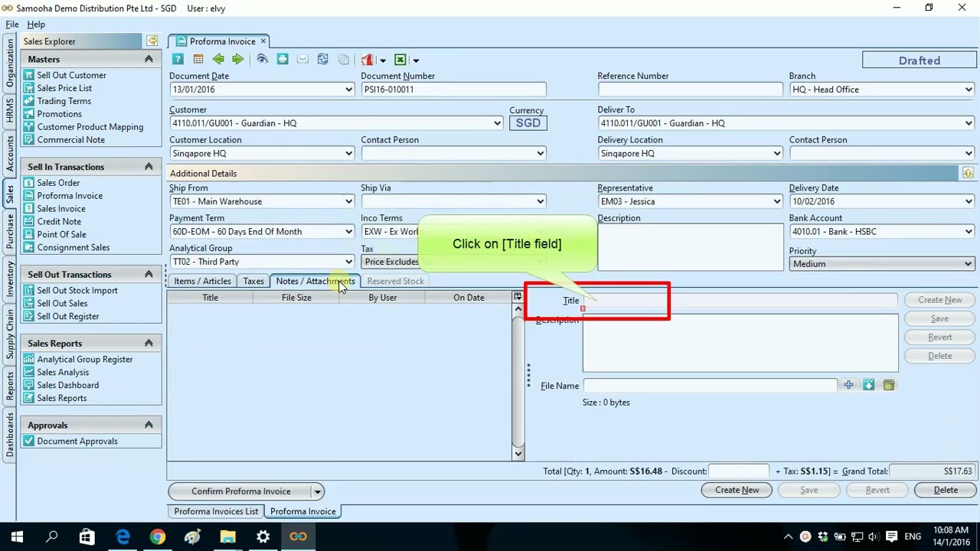Image resolution: width=980 pixels, height=551 pixels.
Task: Click the Additional Details collapse icon
Action: pyautogui.click(x=968, y=174)
